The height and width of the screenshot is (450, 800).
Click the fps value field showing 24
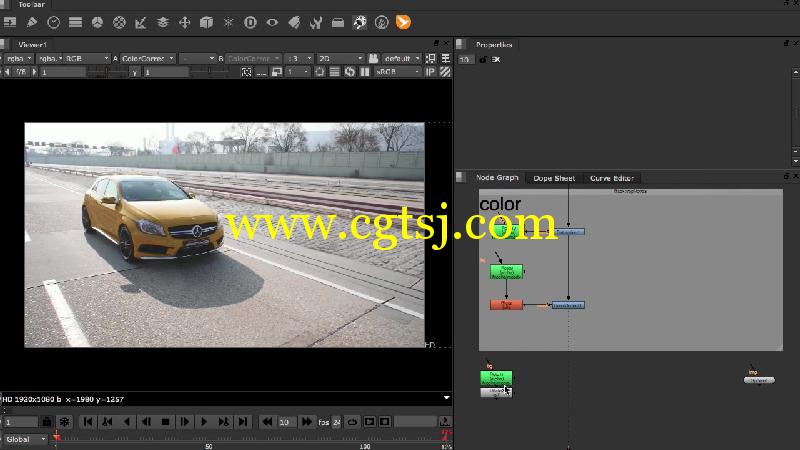pyautogui.click(x=336, y=422)
